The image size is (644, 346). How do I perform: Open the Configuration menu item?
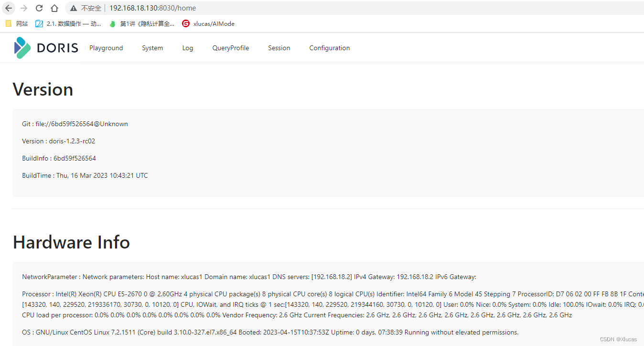tap(330, 48)
